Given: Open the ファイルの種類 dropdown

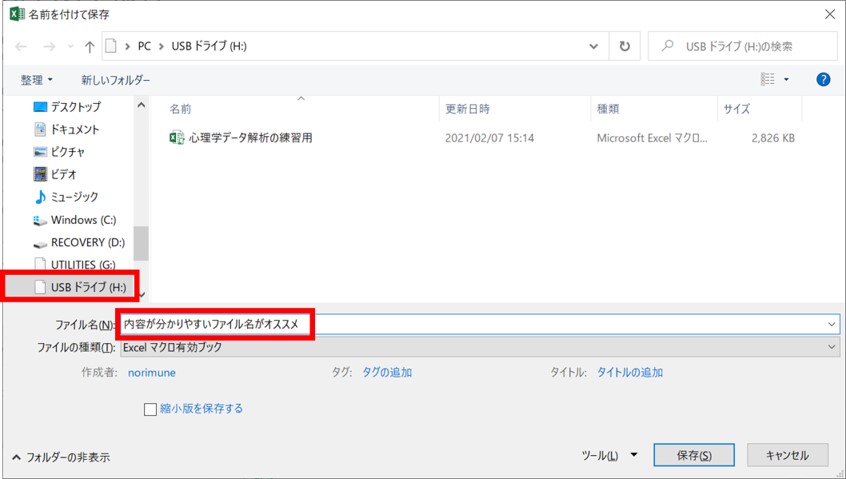Looking at the screenshot, I should pyautogui.click(x=479, y=347).
